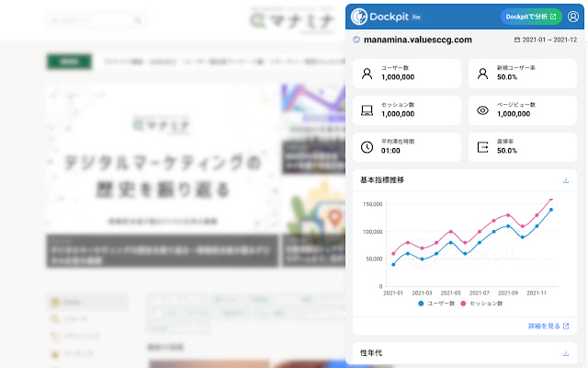588x368 pixels.
Task: Toggle the セッション数 legend series
Action: 481,304
